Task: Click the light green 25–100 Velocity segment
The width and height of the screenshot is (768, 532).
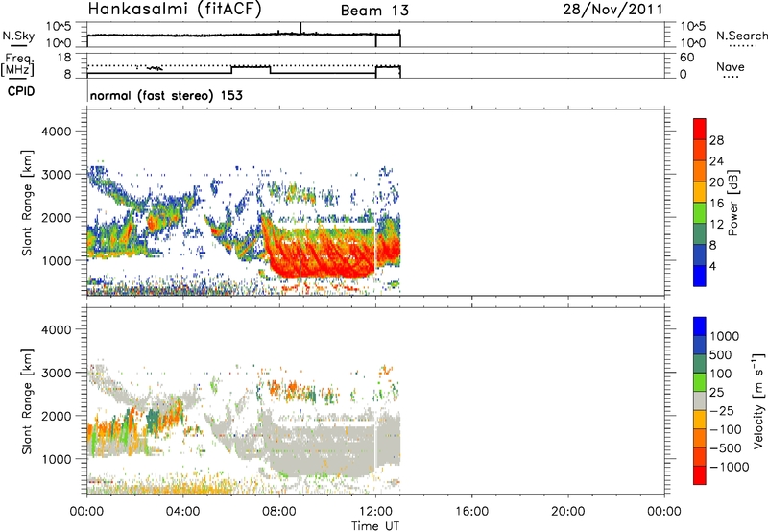Action: (x=700, y=382)
